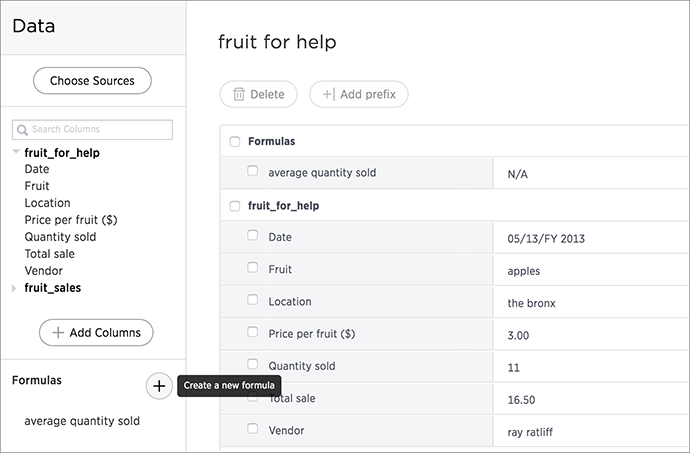Click the magnifier icon in Search Columns
The height and width of the screenshot is (453, 690).
point(22,130)
